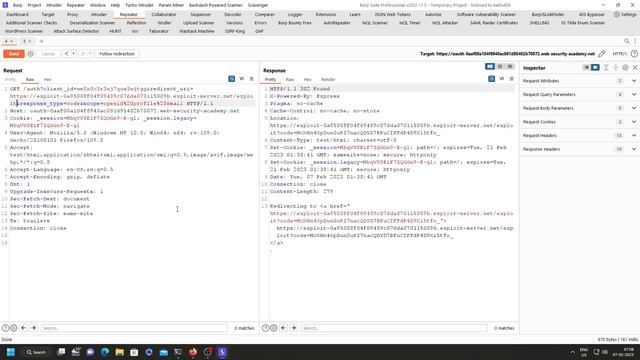Toggle response non-printable characters \n icon
Screen dimensions: 640x360
(x=502, y=79)
